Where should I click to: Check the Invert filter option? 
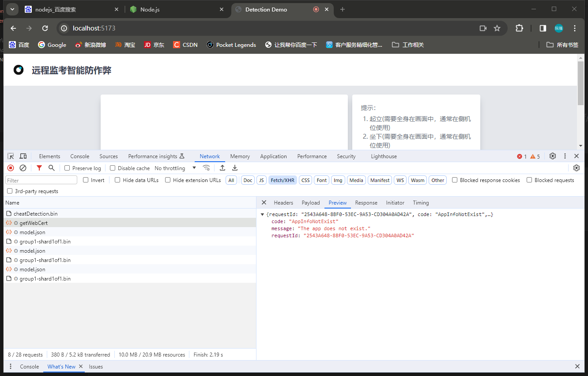click(x=86, y=180)
